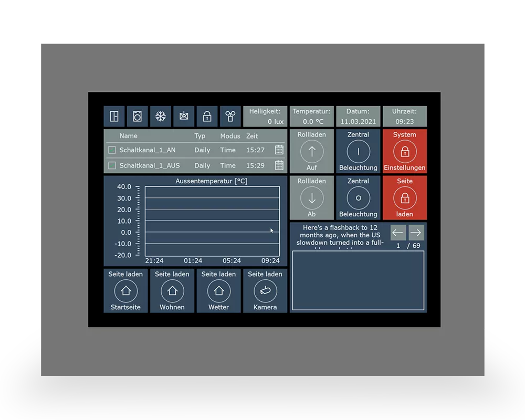Switch on Zentral Beleuchtung
525x420 pixels.
tap(358, 152)
